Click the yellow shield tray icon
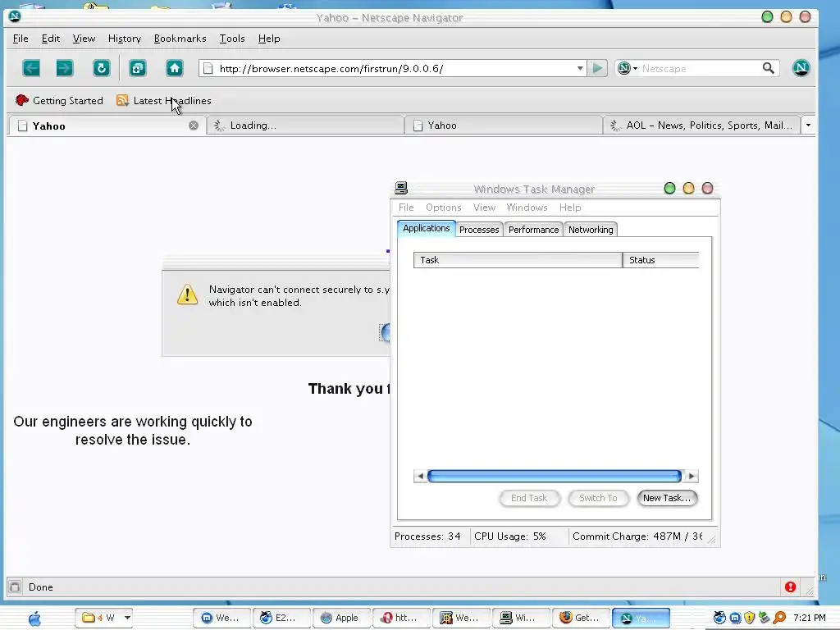The width and height of the screenshot is (840, 630). click(750, 618)
